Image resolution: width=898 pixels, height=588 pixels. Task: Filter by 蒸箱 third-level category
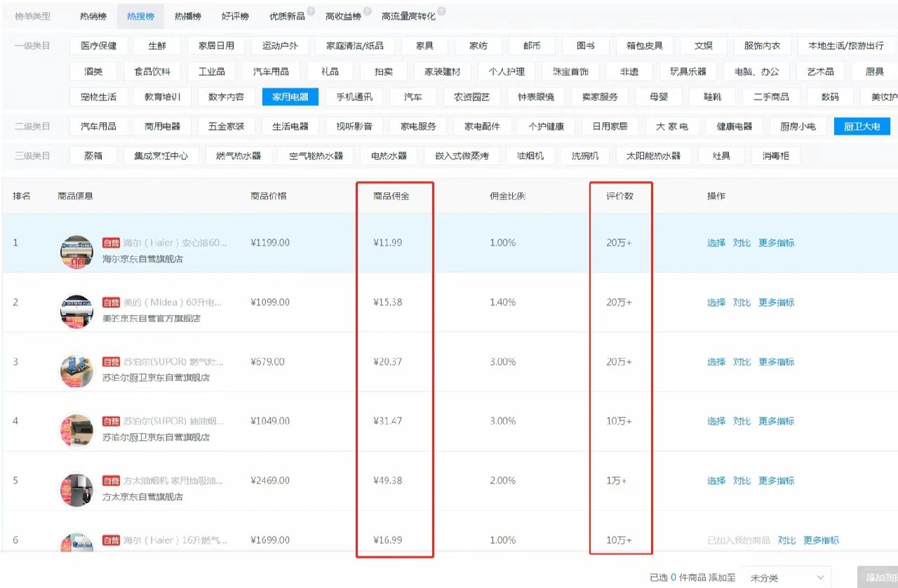[93, 155]
